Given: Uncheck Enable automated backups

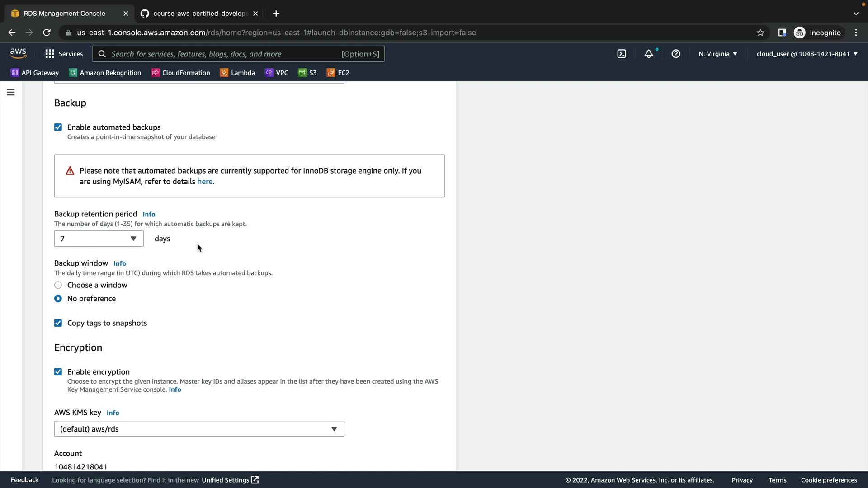Looking at the screenshot, I should pyautogui.click(x=58, y=127).
